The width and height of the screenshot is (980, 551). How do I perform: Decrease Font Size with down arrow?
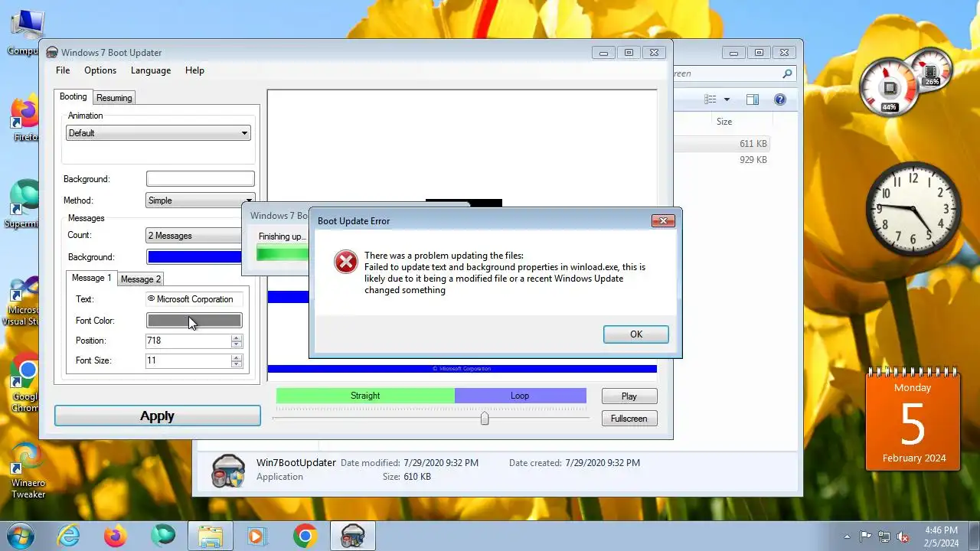[237, 364]
